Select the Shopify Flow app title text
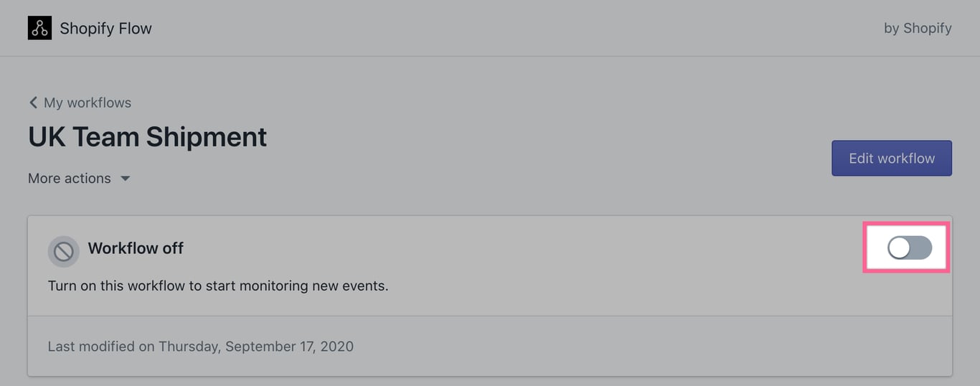This screenshot has height=386, width=980. (x=105, y=29)
